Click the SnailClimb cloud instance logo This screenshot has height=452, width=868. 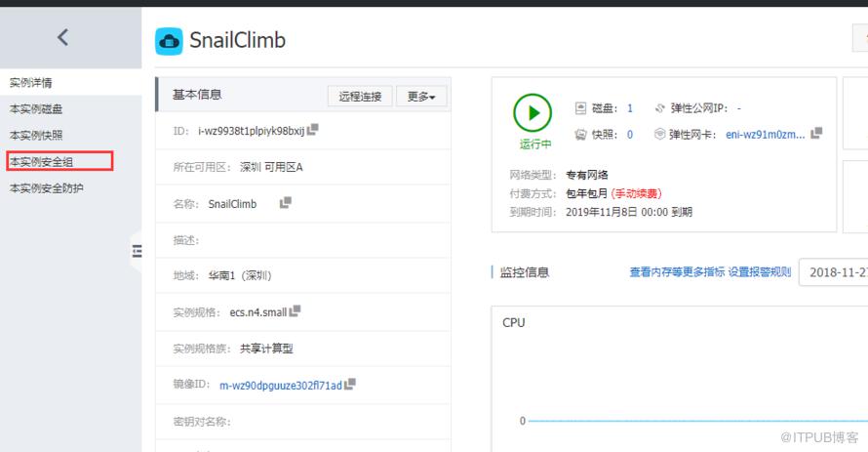click(169, 42)
